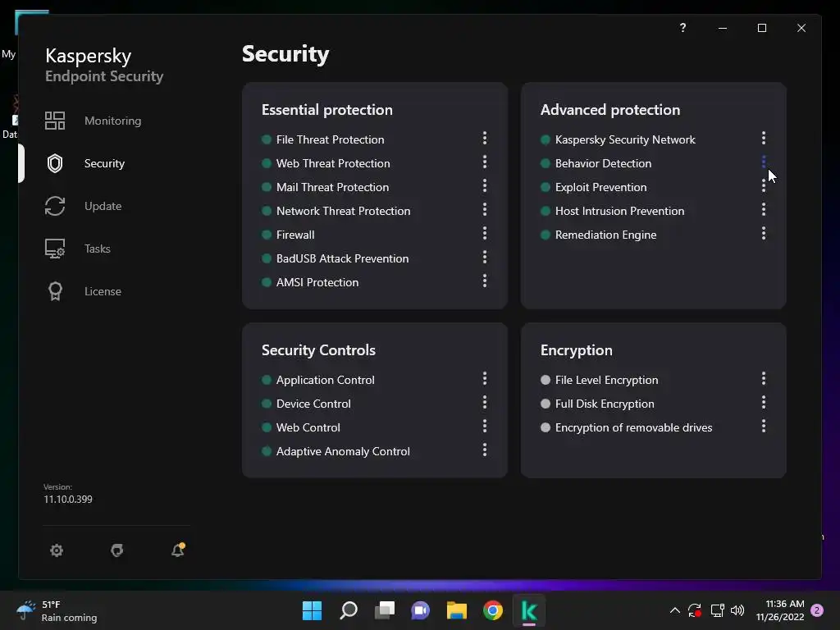The height and width of the screenshot is (630, 840).
Task: Click the Tasks monitor icon
Action: (55, 249)
